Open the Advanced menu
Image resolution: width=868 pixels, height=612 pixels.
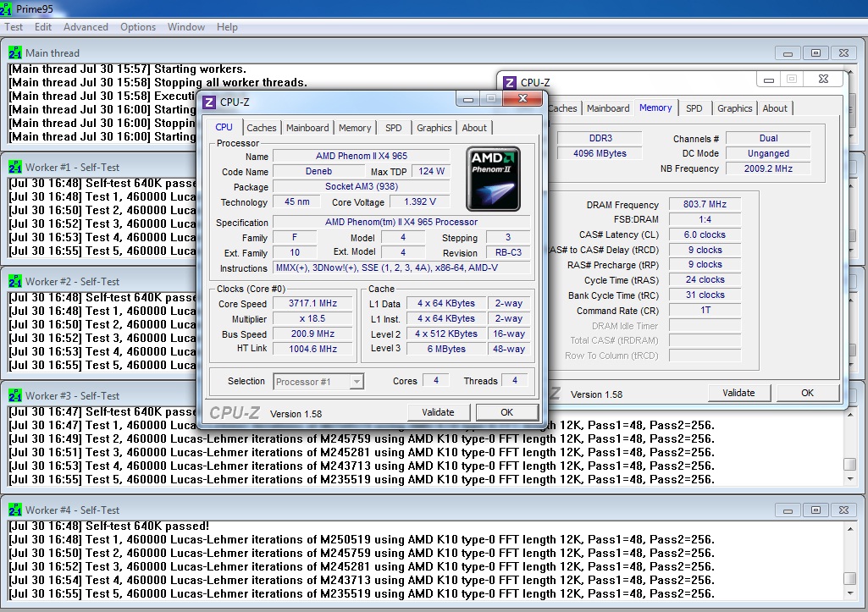86,26
